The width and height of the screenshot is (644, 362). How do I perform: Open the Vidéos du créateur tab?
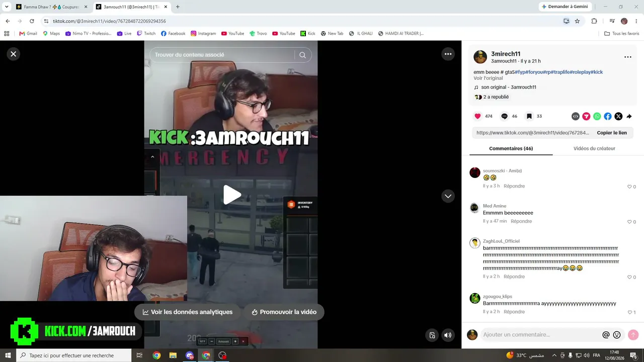point(594,148)
